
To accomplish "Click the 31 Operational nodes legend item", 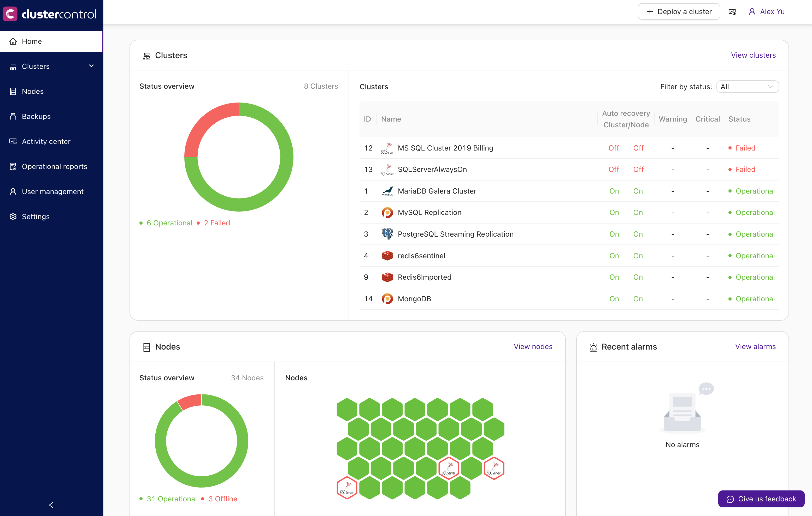I will pos(168,499).
